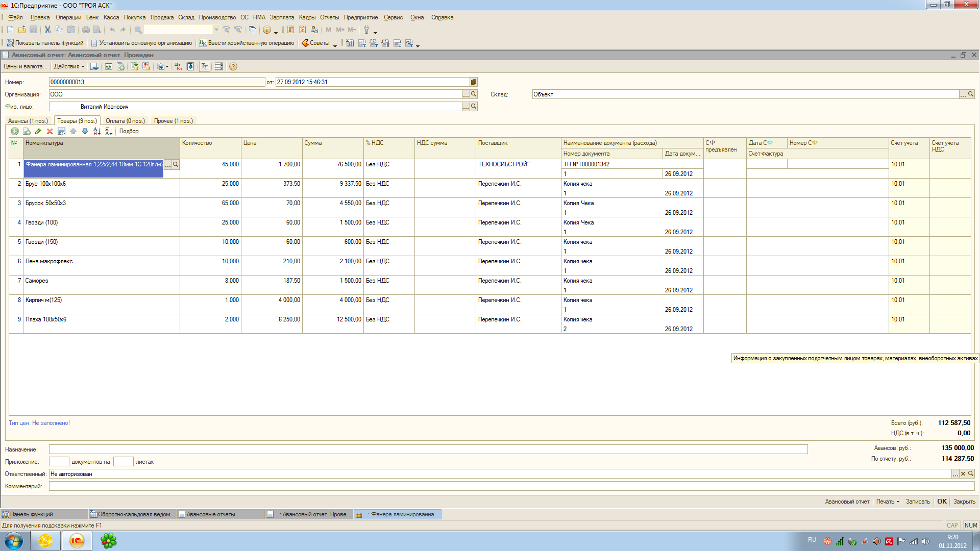Click the Записать button

tap(918, 502)
